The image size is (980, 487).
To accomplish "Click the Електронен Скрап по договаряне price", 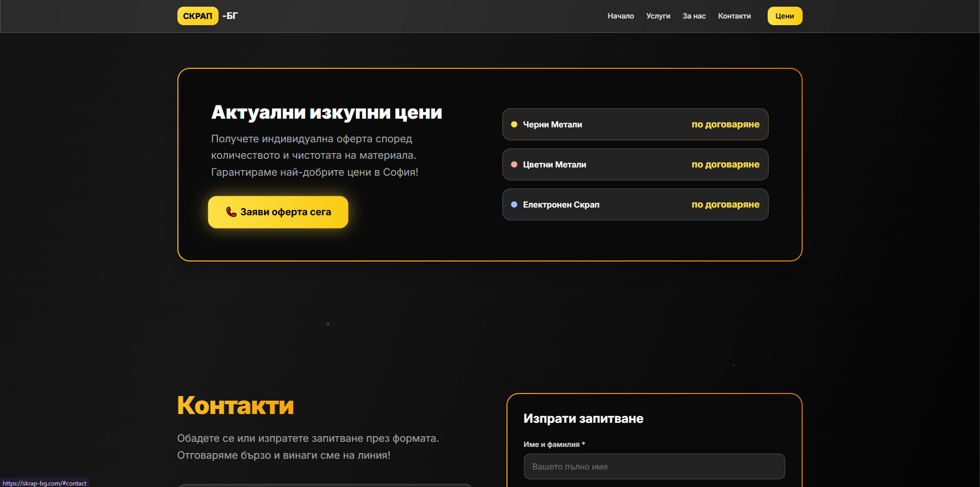I will pos(725,204).
